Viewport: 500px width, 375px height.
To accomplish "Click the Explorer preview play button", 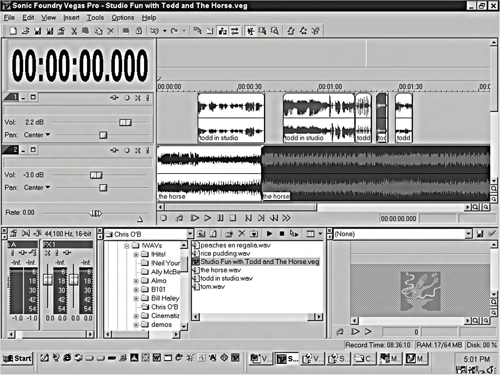I will click(x=269, y=234).
